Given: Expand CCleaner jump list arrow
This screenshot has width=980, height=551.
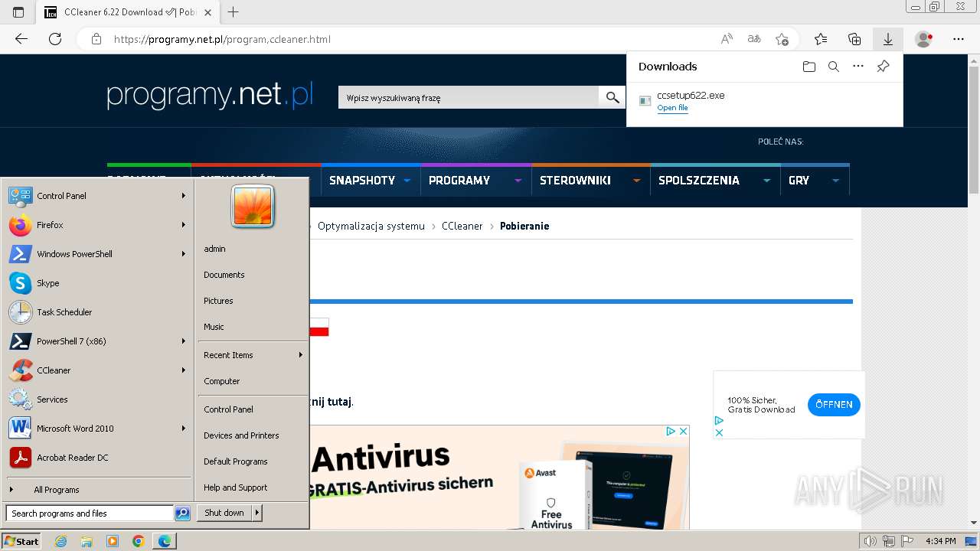Looking at the screenshot, I should pos(184,370).
